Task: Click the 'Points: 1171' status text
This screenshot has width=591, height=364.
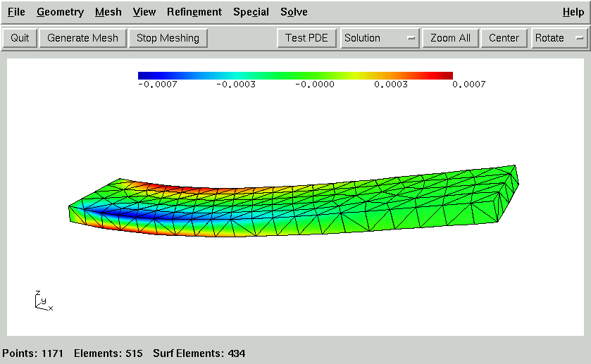Action: (33, 353)
